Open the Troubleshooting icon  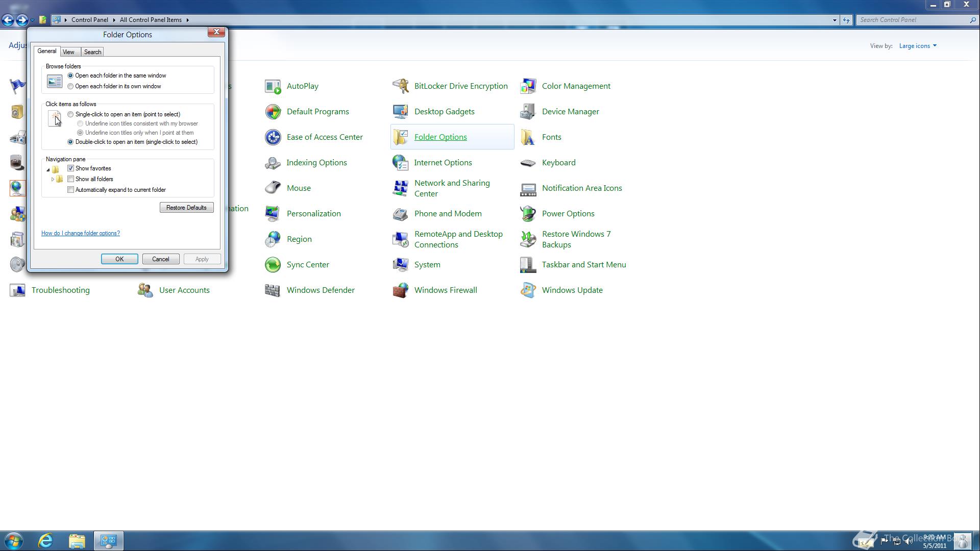[17, 290]
